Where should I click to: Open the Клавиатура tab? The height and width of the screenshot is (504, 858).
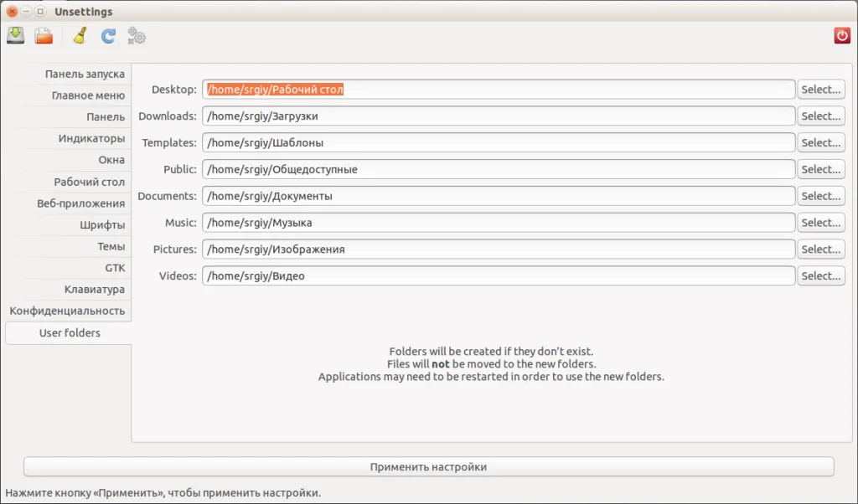(76, 289)
